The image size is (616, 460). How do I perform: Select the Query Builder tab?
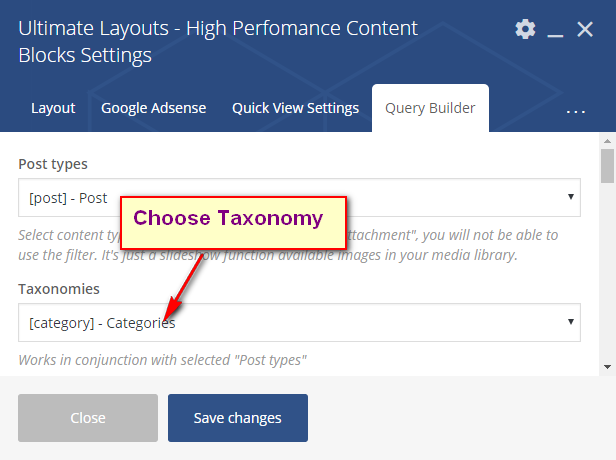430,108
